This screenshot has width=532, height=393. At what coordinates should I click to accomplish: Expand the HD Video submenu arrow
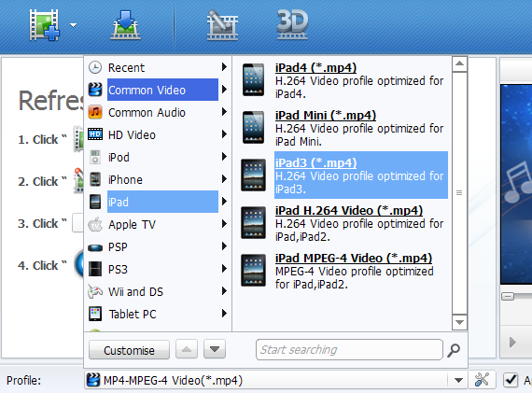click(x=224, y=134)
